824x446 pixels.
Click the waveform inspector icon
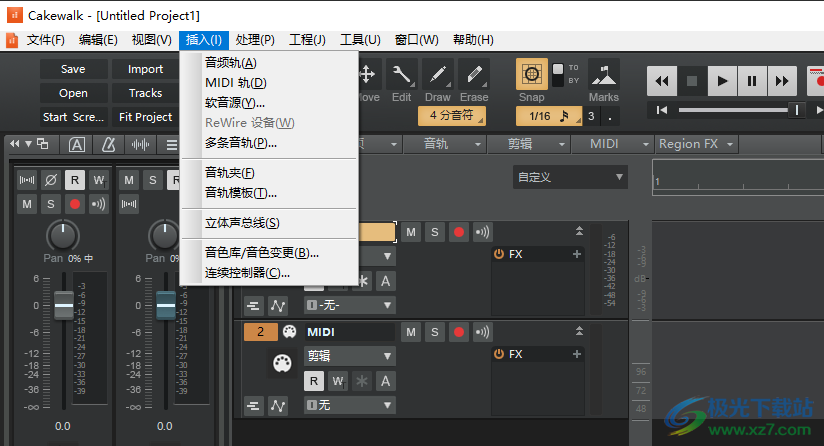point(140,144)
